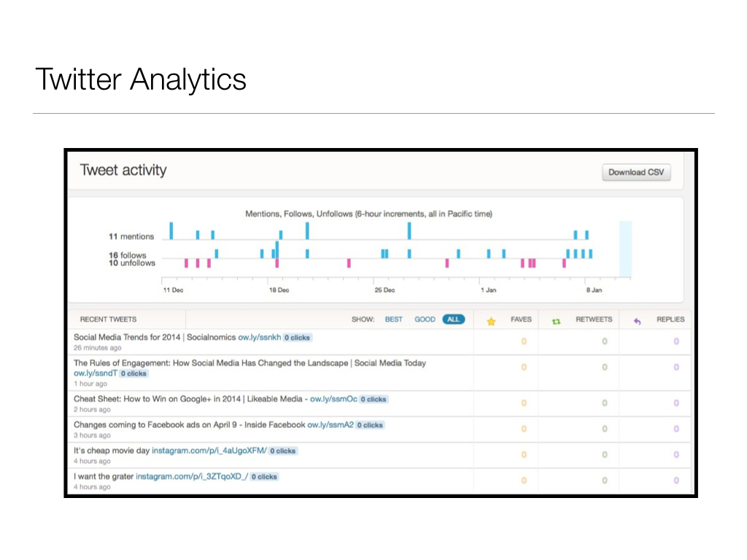Screen dimensions: 747x560
Task: Open the ow.ly/ssmA2 link
Action: (330, 425)
